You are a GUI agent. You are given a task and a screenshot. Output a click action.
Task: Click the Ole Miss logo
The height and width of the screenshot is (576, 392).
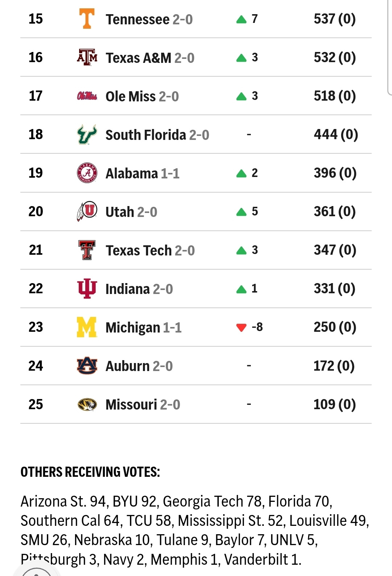[x=87, y=96]
